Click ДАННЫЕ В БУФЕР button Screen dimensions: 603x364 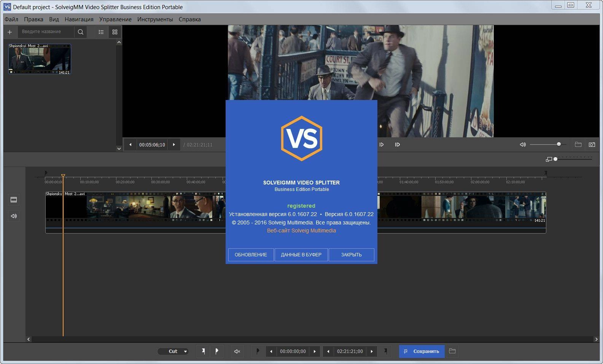pyautogui.click(x=301, y=255)
